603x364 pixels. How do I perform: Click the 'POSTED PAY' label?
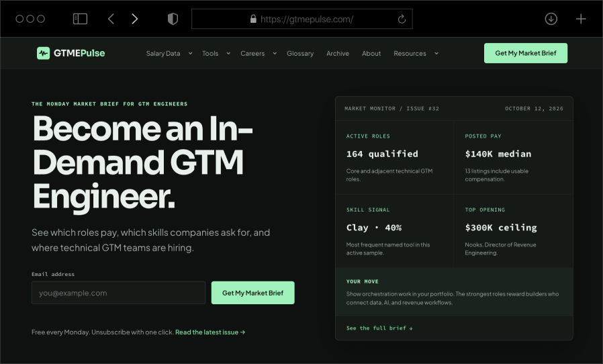(x=483, y=136)
